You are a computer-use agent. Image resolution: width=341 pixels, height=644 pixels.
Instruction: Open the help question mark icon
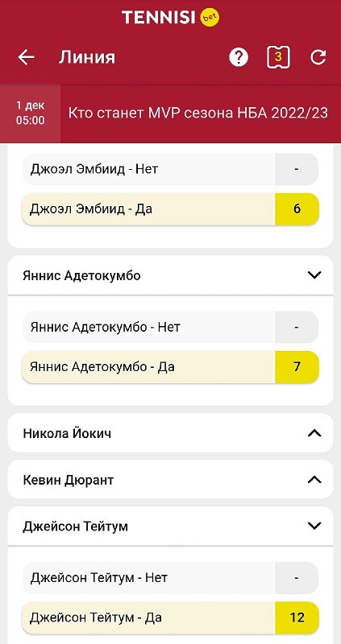(x=239, y=57)
